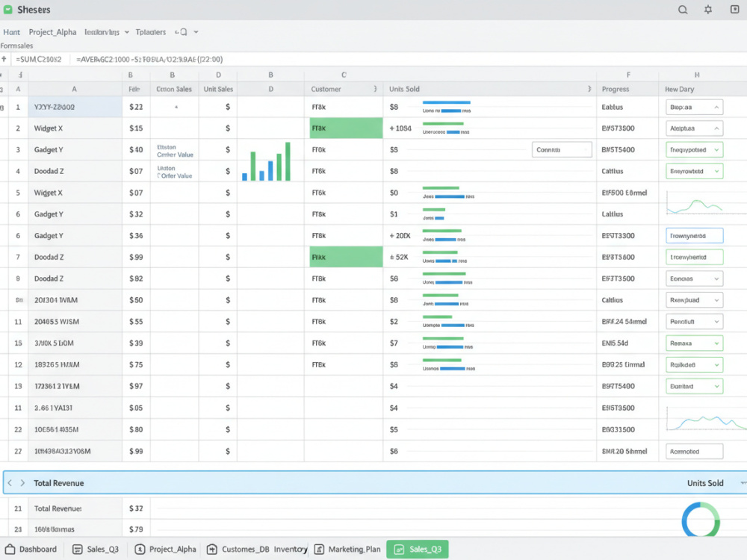This screenshot has height=560, width=747.
Task: Open the Renaxa dropdown
Action: click(x=694, y=343)
